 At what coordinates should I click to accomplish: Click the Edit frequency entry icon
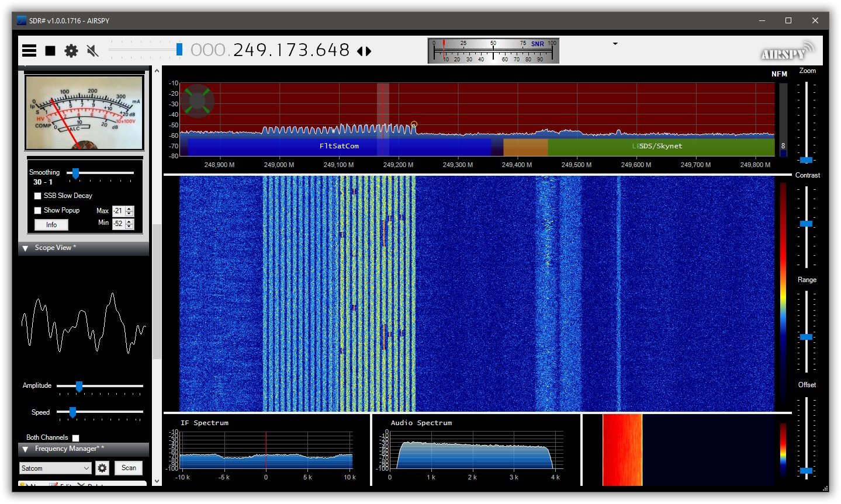tap(53, 484)
